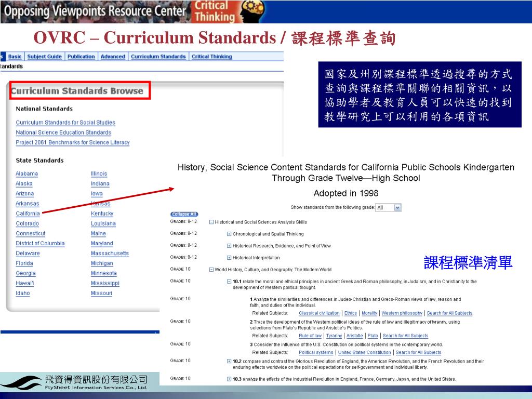Open United States Constitution related subject

(364, 353)
